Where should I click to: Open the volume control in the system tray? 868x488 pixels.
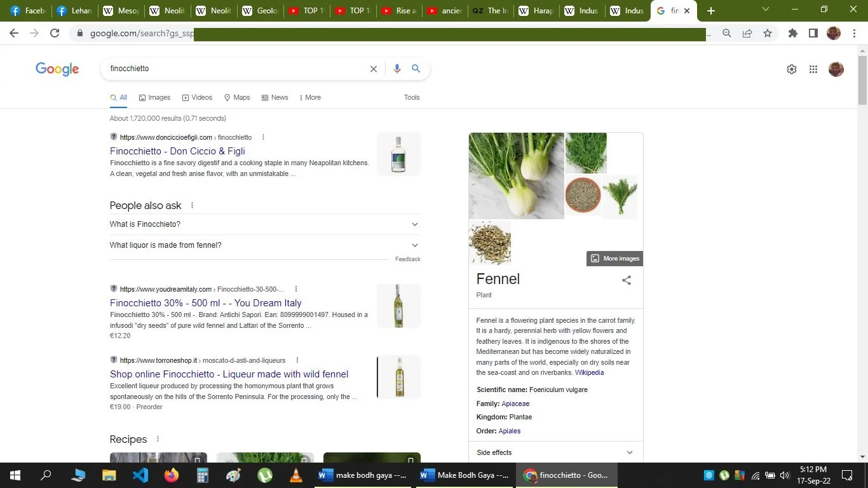[784, 475]
